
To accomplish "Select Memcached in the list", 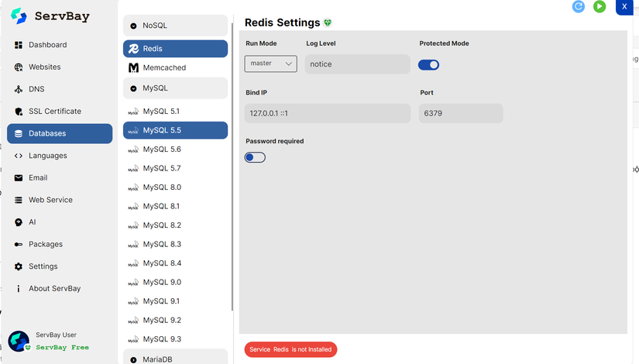I will [175, 67].
